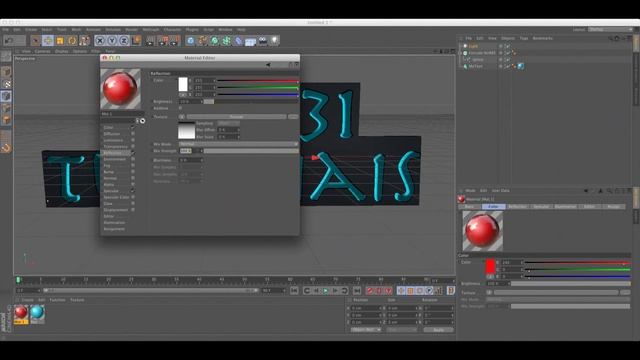This screenshot has width=640, height=360.
Task: Select the Scale tool in top toolbar
Action: pyautogui.click(x=60, y=40)
